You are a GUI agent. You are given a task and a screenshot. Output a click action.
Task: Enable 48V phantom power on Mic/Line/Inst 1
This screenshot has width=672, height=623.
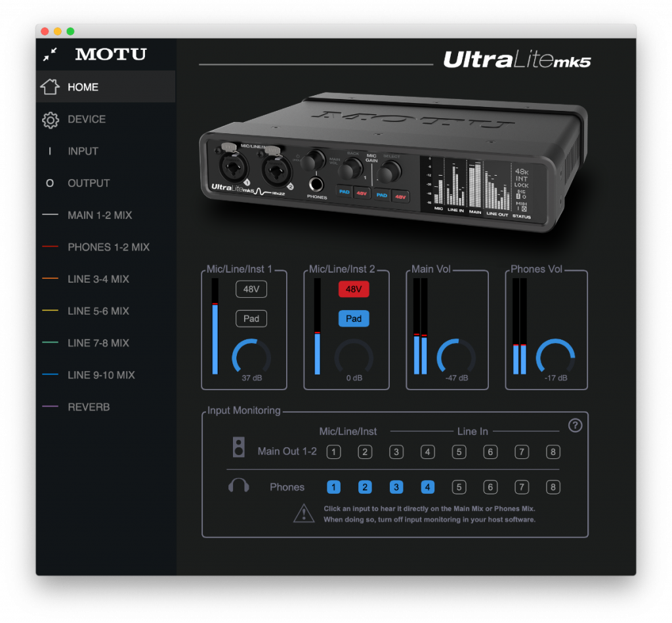click(x=250, y=289)
